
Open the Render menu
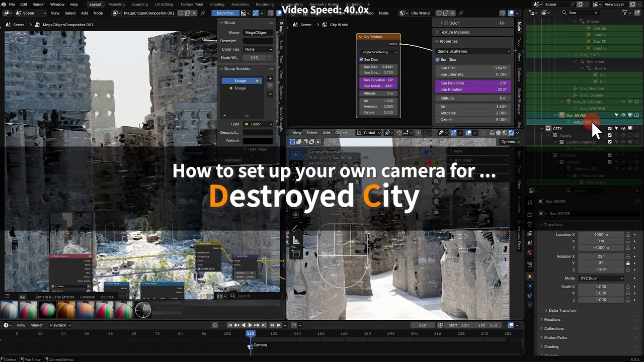coord(39,4)
